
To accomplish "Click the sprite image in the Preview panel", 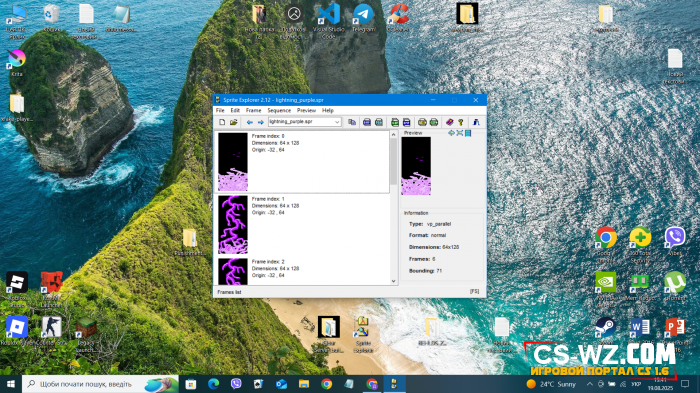I will click(416, 166).
